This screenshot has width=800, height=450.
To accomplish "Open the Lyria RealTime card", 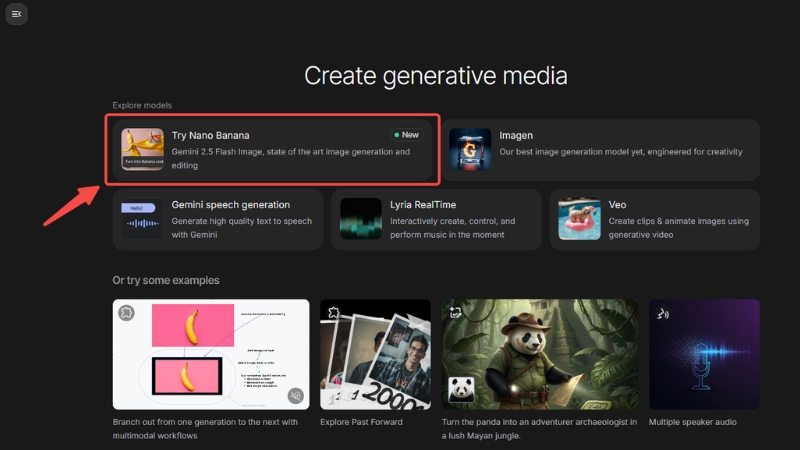I will click(436, 219).
